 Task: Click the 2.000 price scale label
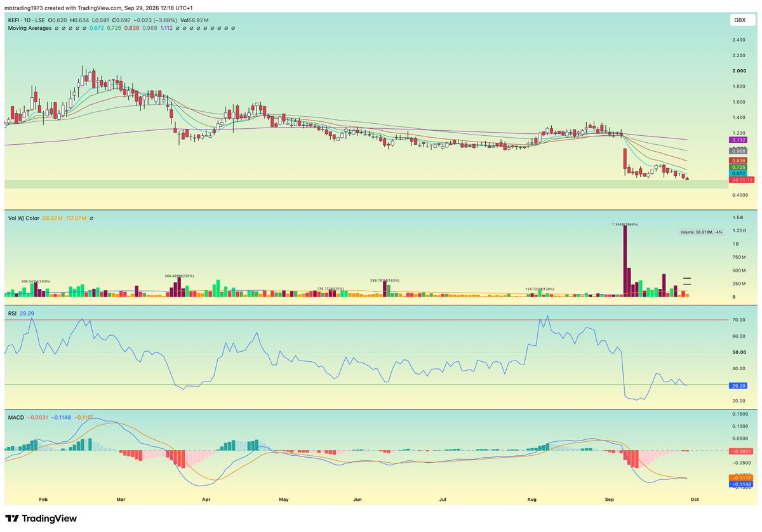click(739, 70)
